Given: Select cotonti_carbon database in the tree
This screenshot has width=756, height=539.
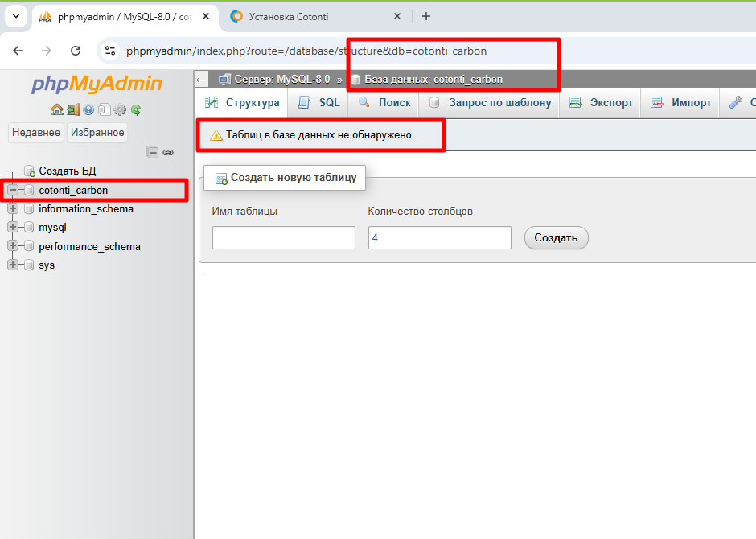Looking at the screenshot, I should point(73,190).
